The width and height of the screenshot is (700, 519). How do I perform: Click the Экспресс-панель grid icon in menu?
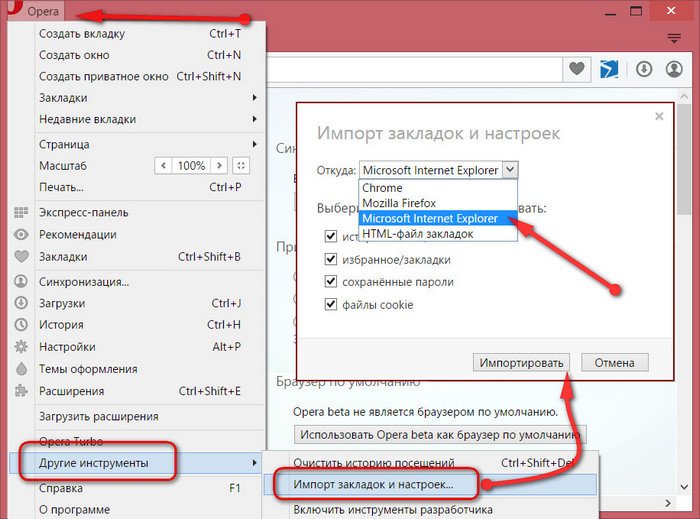coord(20,212)
